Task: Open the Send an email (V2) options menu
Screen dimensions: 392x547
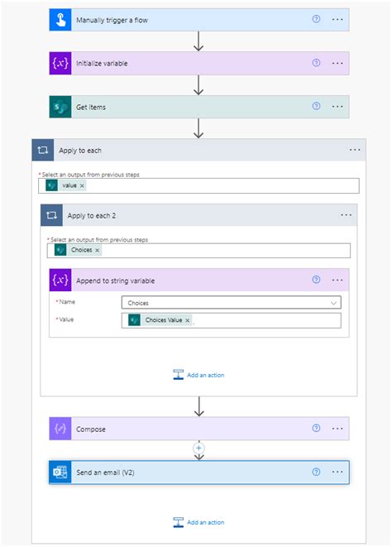Action: click(337, 472)
